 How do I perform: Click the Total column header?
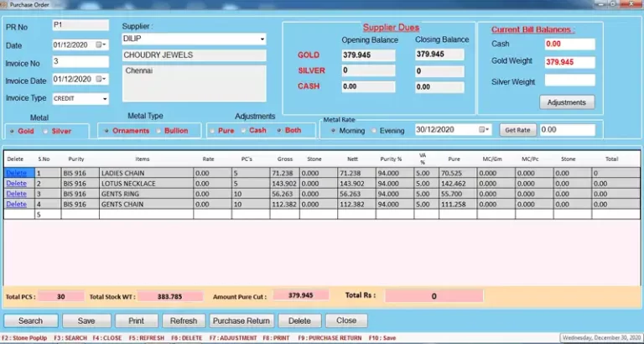(611, 159)
